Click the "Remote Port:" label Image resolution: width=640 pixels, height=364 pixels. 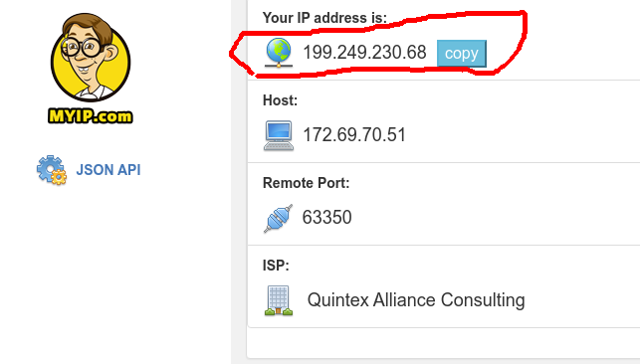click(x=307, y=183)
